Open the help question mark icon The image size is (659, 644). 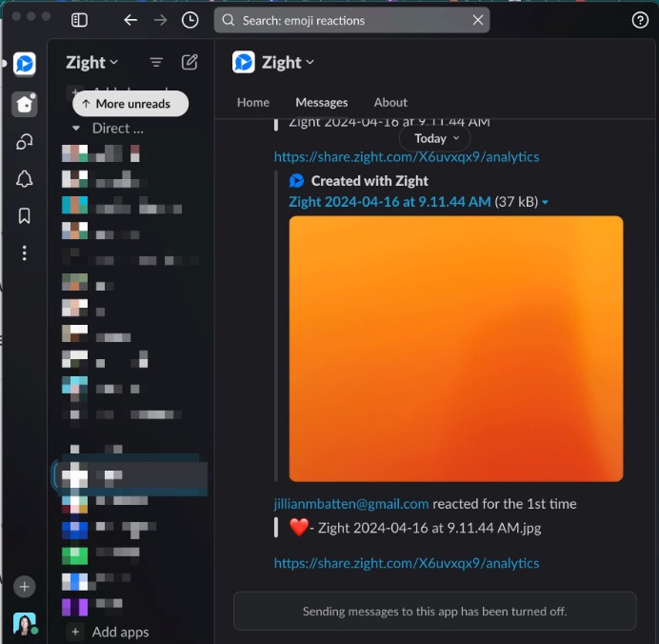pyautogui.click(x=640, y=20)
